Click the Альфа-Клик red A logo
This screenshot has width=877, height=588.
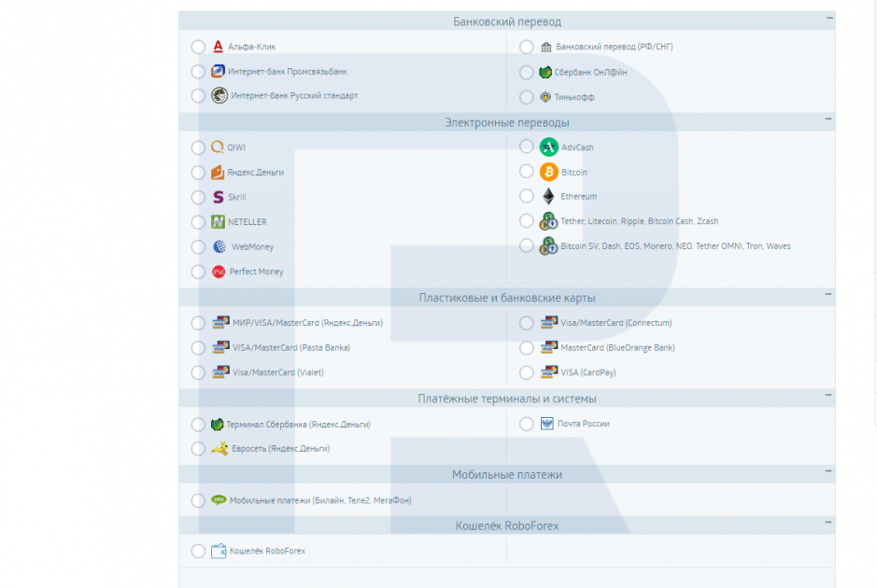(x=219, y=47)
